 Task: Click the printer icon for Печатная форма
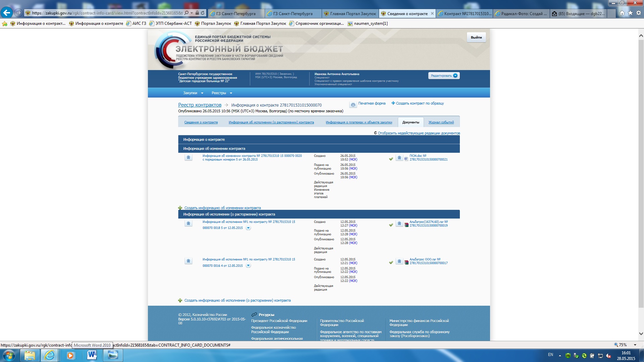[353, 105]
